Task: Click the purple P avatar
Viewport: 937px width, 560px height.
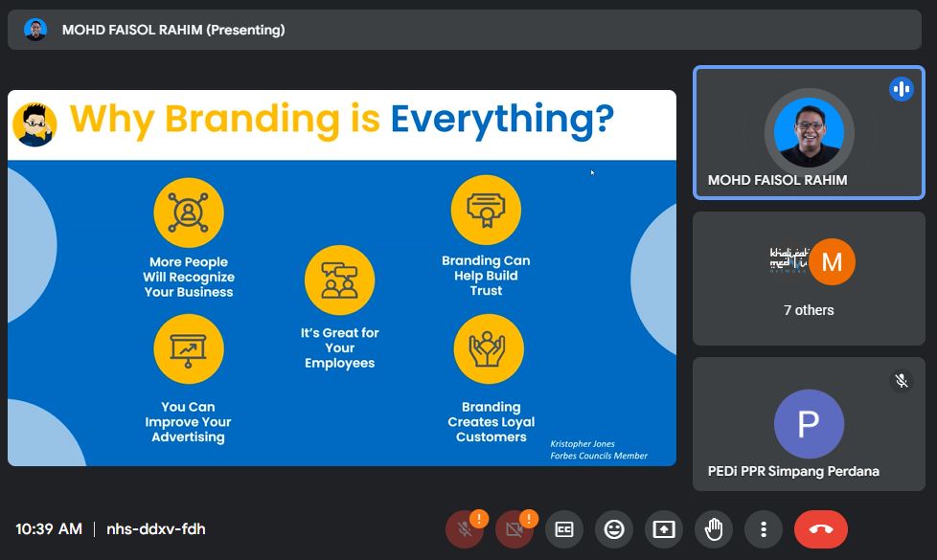Action: (x=809, y=423)
